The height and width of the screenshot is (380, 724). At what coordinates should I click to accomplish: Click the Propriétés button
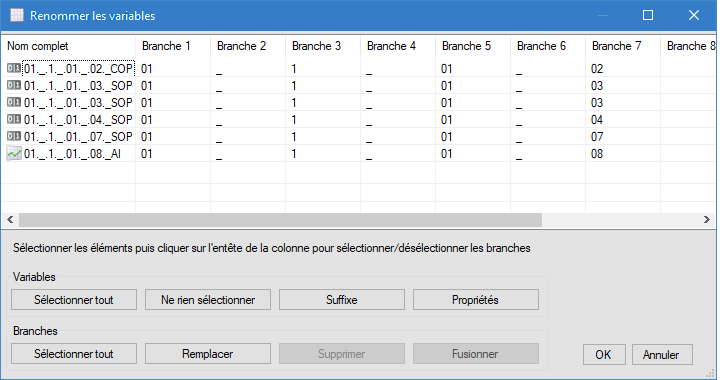[x=476, y=300]
